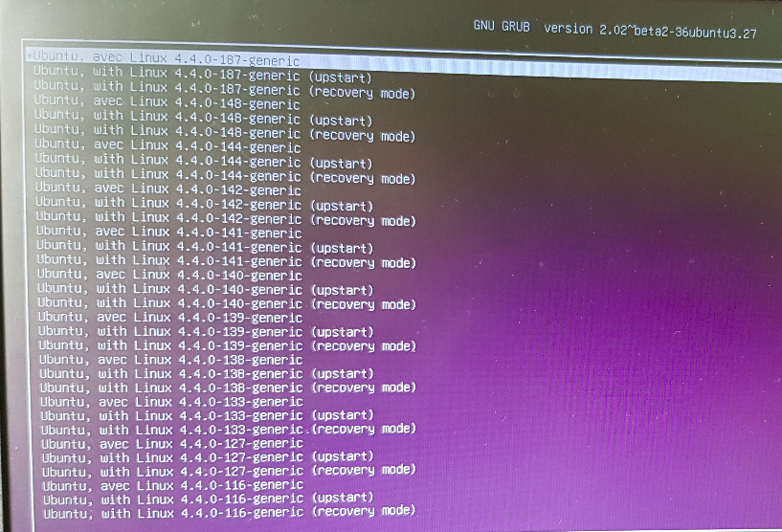Select 4.4.0-138-generic (recovery mode) entry
Image resolution: width=782 pixels, height=532 pixels.
[228, 387]
